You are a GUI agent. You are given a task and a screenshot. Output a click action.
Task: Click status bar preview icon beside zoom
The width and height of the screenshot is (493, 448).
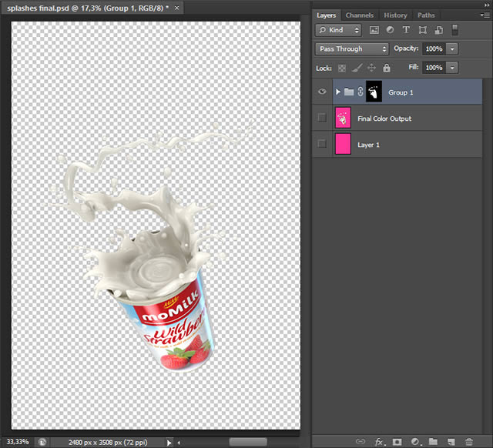point(42,442)
